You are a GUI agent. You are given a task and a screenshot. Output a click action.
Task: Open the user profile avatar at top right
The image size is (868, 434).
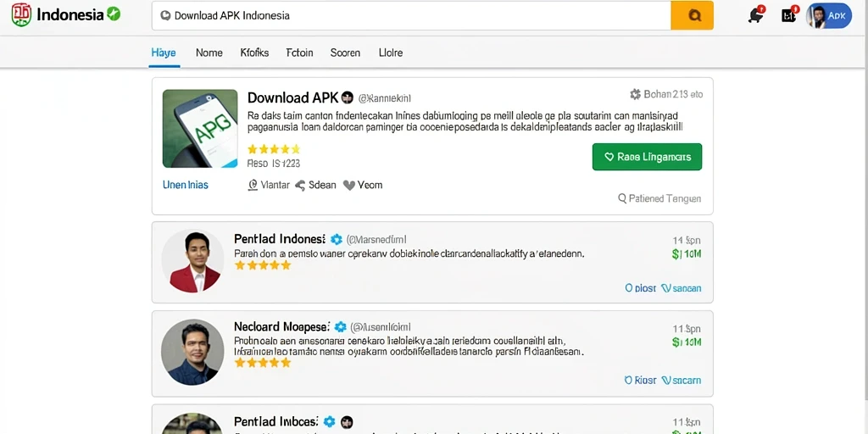point(829,15)
